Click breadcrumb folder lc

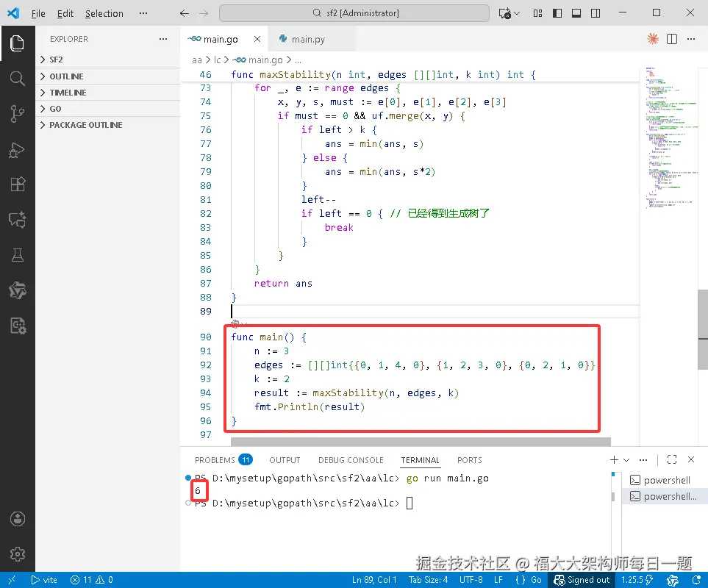(217, 60)
